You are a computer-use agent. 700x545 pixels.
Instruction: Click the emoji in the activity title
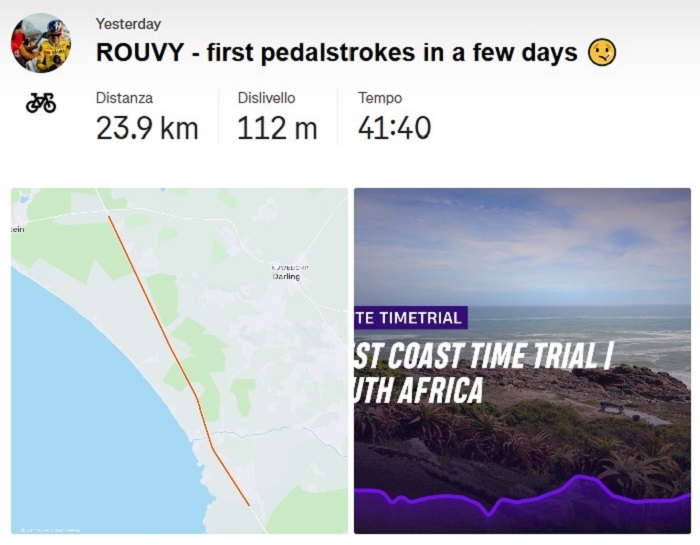click(x=601, y=52)
